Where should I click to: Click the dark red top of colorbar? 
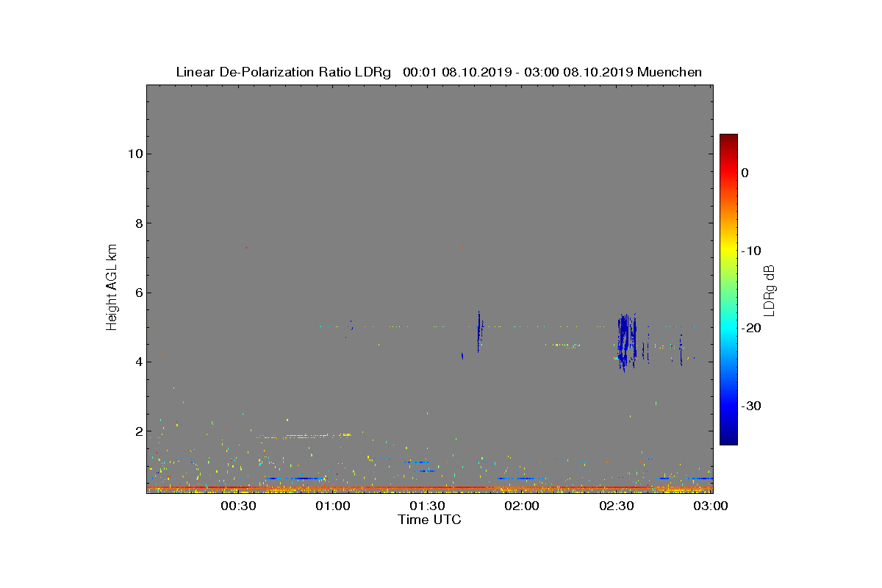(x=728, y=138)
